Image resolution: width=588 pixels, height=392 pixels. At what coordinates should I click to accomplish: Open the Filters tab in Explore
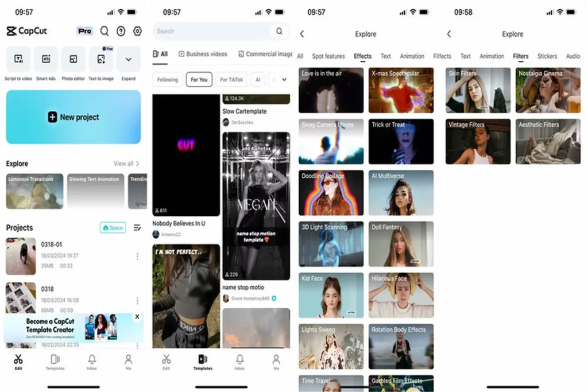[520, 56]
